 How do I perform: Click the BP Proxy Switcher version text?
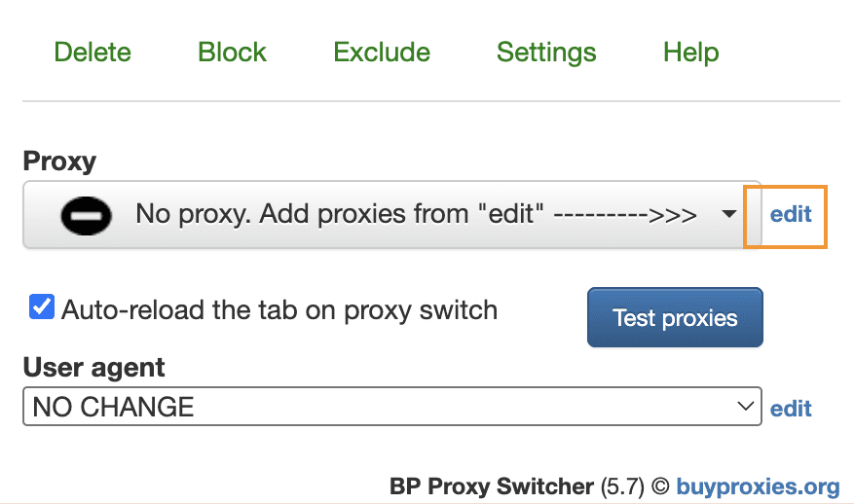coord(517,486)
